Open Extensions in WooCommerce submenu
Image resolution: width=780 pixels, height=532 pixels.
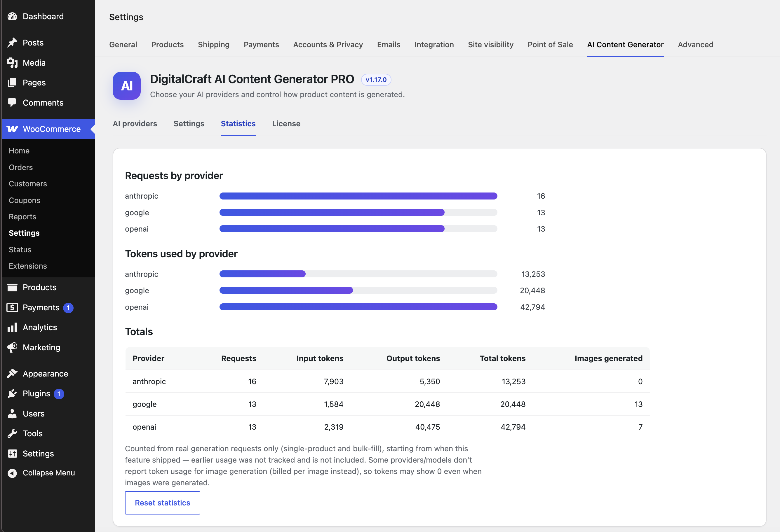coord(28,266)
